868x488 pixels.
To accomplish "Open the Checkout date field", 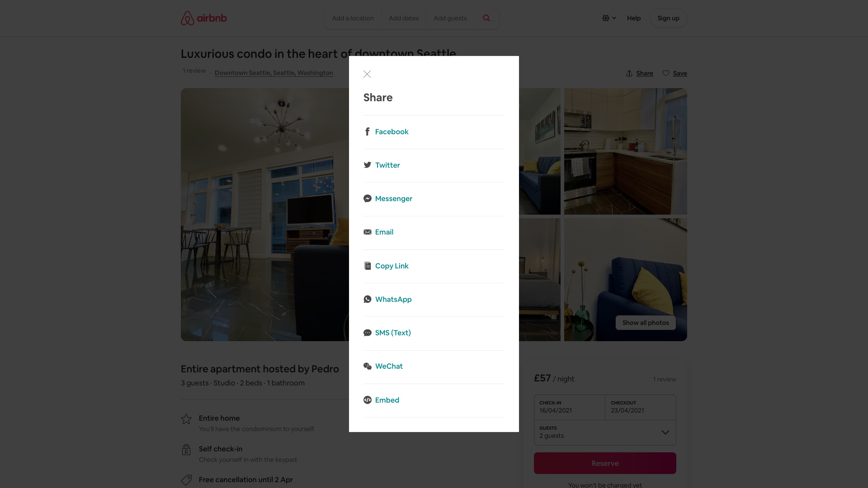I will point(641,407).
